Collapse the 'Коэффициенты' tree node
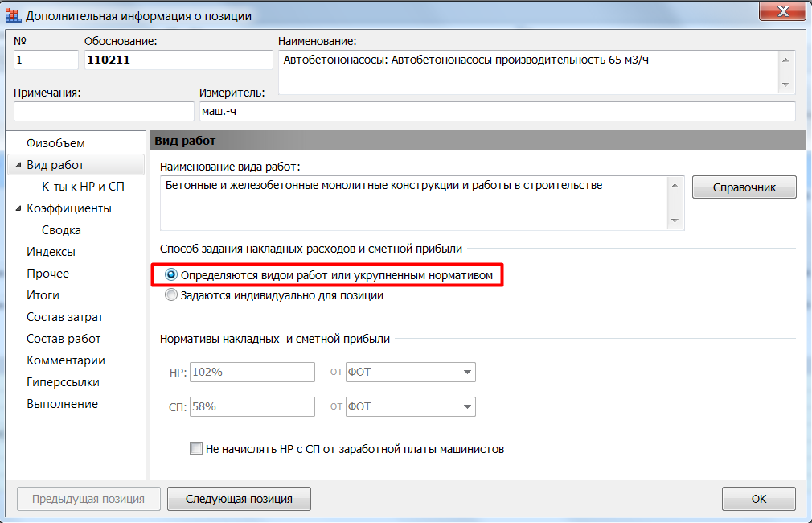The image size is (812, 523). pyautogui.click(x=18, y=209)
